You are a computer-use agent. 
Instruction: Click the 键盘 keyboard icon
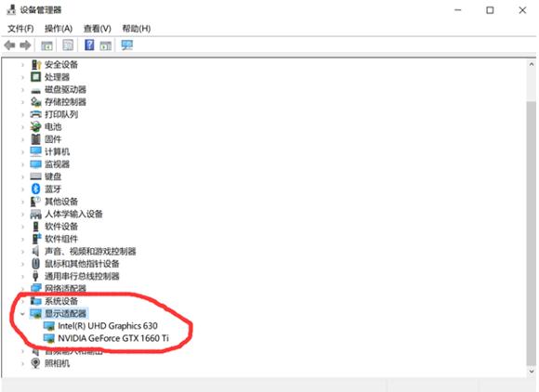tap(35, 176)
